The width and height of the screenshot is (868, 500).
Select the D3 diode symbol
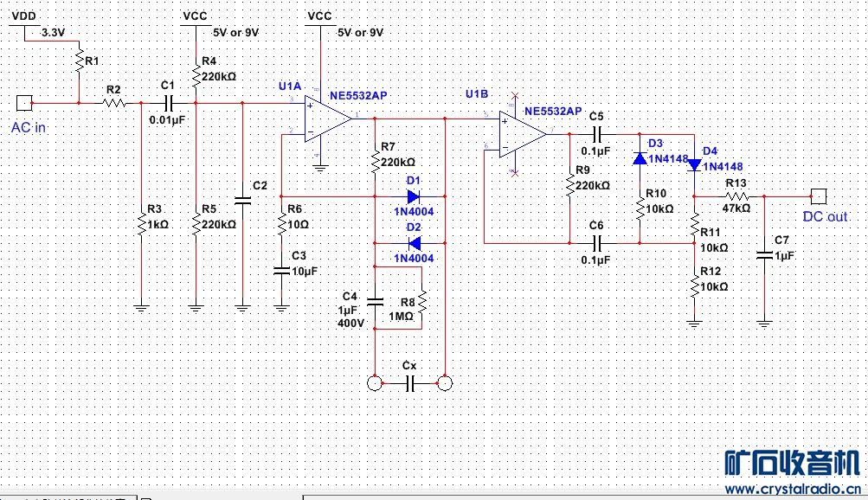(640, 159)
